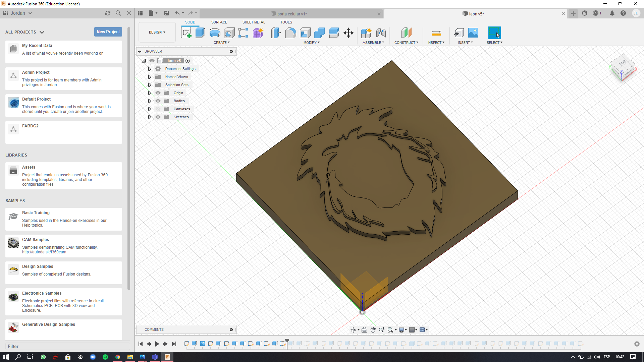Viewport: 644px width, 362px height.
Task: Save the document with the save icon
Action: [x=166, y=13]
